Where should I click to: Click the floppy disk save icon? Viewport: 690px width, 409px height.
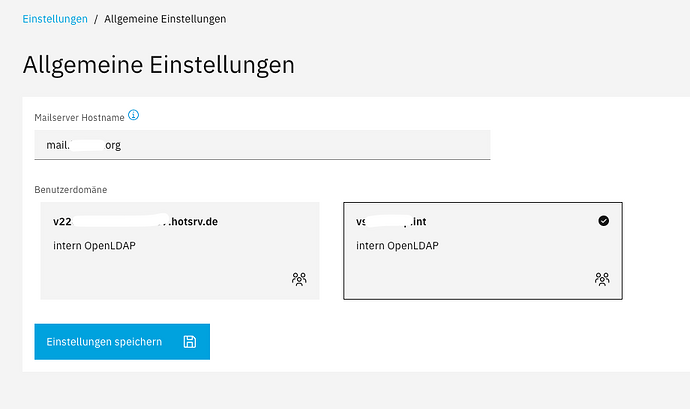coord(189,342)
